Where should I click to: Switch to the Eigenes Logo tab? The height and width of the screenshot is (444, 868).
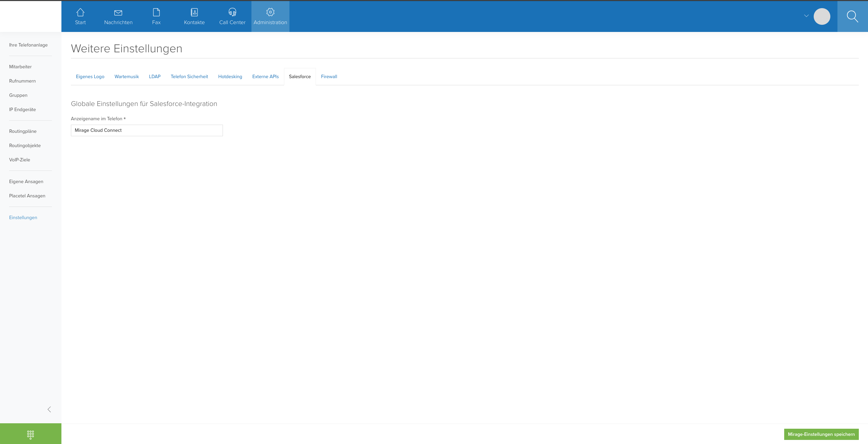(x=90, y=76)
